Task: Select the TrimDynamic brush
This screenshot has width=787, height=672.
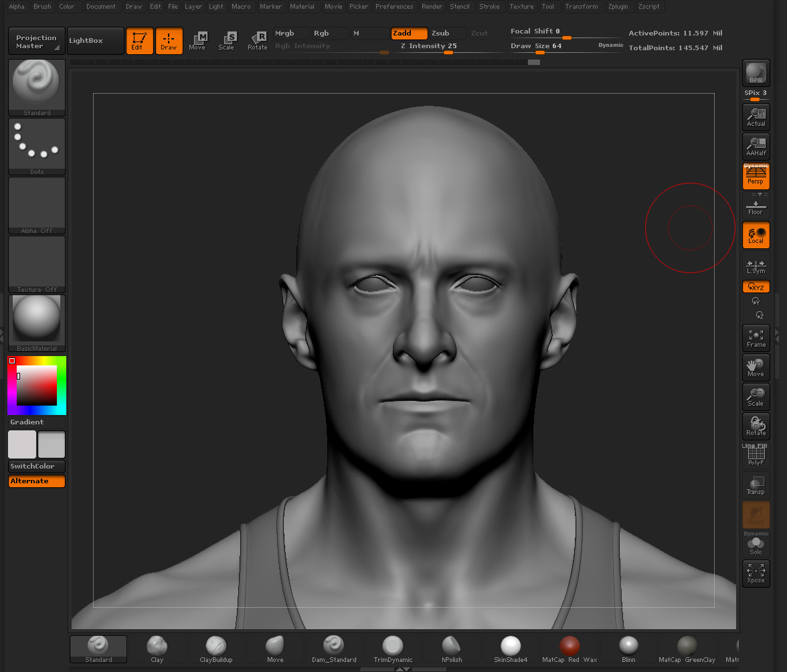Action: (x=393, y=649)
